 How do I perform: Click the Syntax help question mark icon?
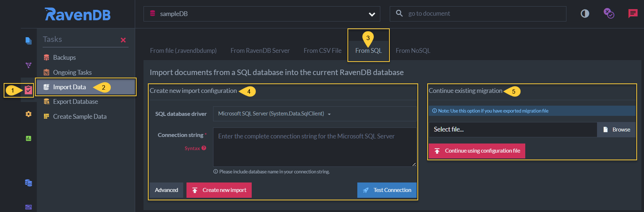pyautogui.click(x=204, y=148)
